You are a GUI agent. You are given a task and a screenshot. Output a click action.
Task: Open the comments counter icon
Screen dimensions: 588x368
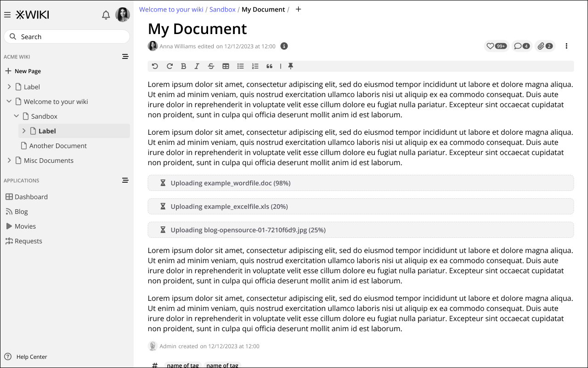coord(521,46)
